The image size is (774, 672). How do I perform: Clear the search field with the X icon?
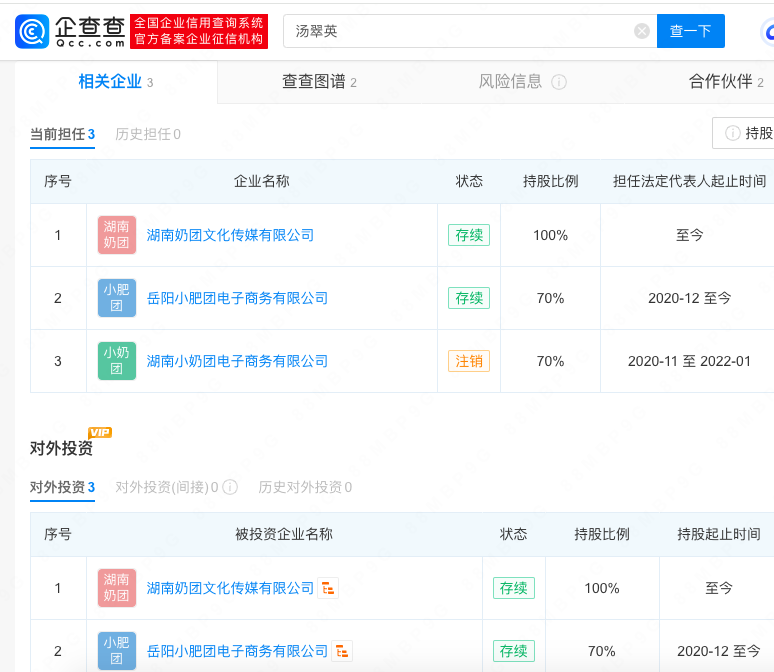[x=642, y=32]
